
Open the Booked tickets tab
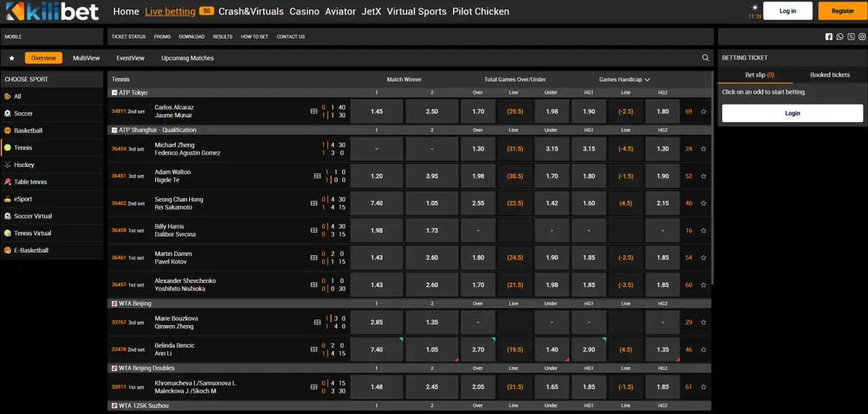point(830,75)
